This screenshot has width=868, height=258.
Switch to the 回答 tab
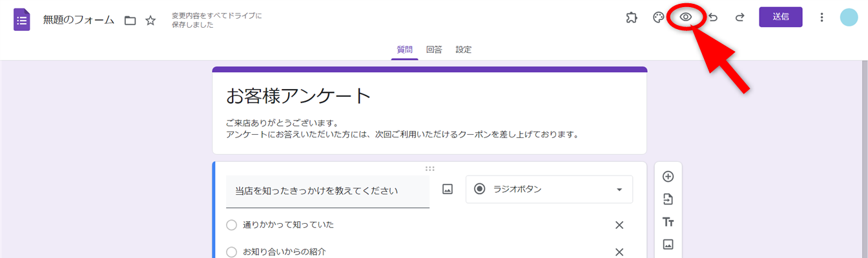pyautogui.click(x=434, y=50)
